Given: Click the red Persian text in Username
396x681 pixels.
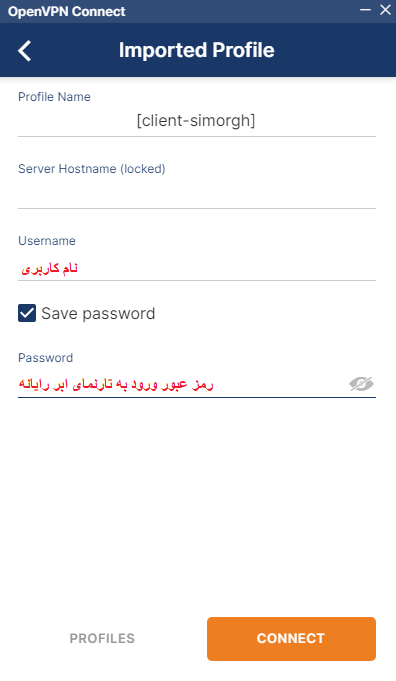Looking at the screenshot, I should click(x=50, y=268).
